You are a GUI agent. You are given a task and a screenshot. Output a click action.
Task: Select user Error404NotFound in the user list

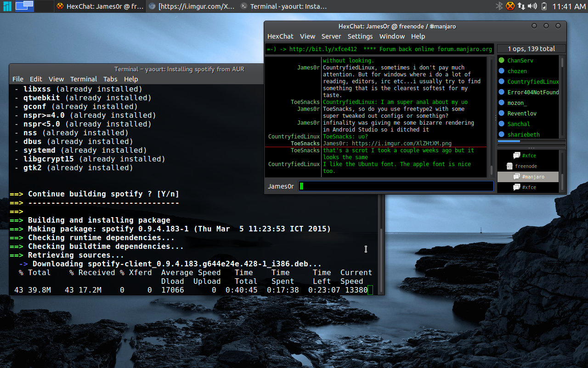[x=528, y=92]
